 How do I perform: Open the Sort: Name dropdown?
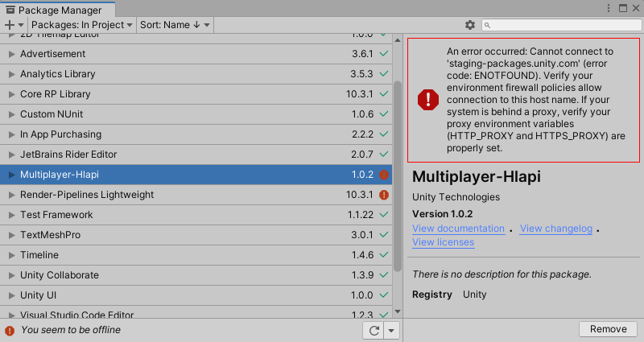pos(175,25)
